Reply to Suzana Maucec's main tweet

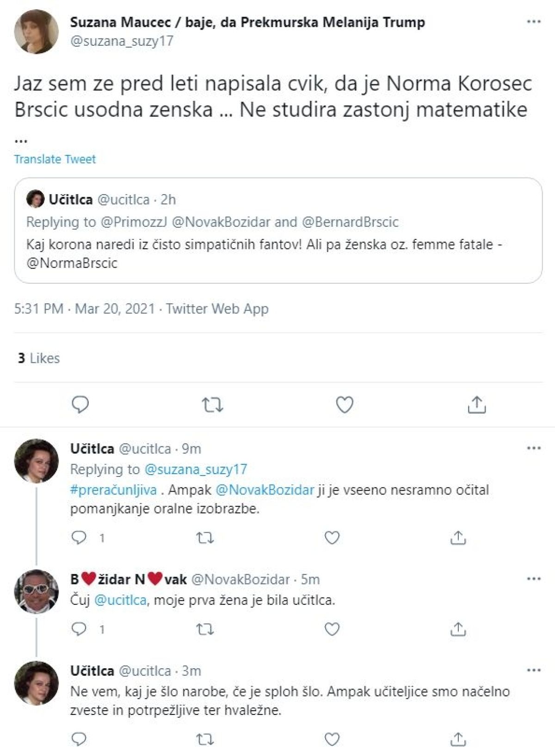[80, 405]
